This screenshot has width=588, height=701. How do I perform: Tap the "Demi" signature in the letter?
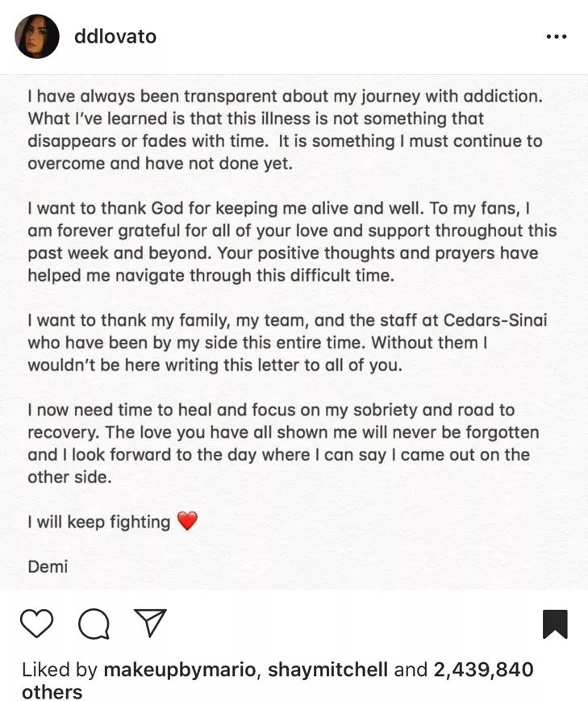tap(48, 566)
